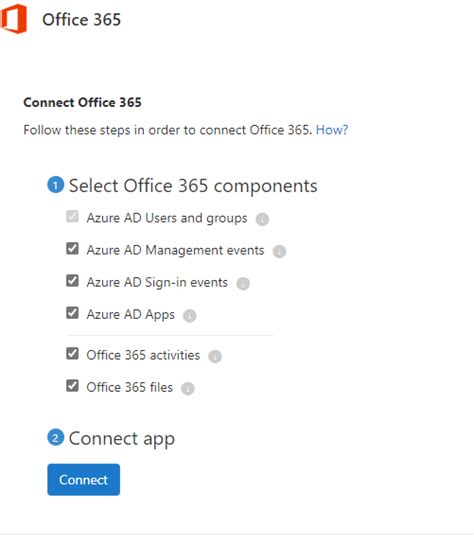Click the Connect Office 365 heading
Screen dimensions: 474x544
click(x=82, y=102)
